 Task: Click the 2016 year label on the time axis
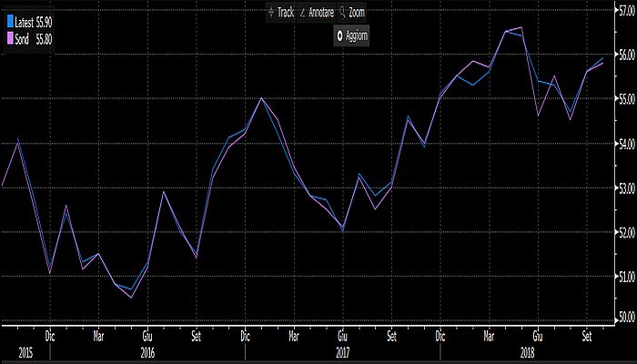(146, 350)
